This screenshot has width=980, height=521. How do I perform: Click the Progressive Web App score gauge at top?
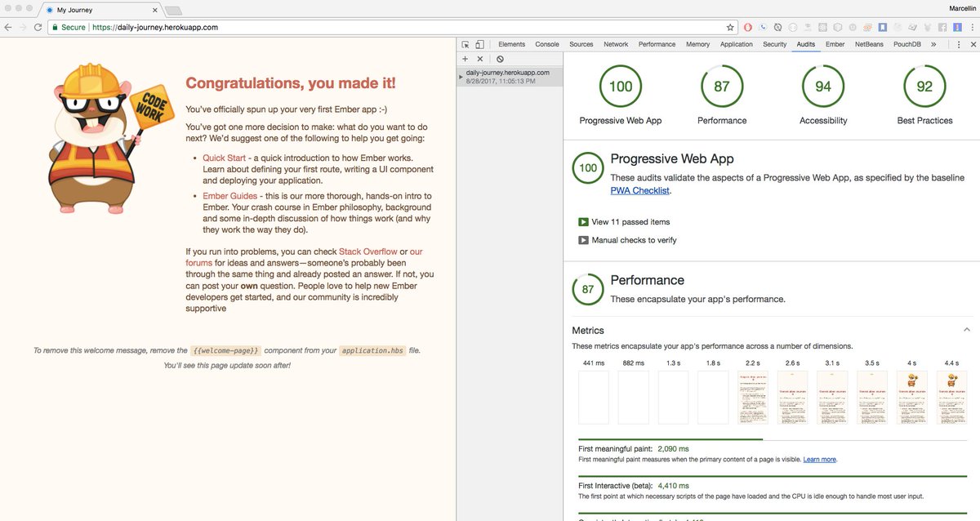click(x=621, y=87)
